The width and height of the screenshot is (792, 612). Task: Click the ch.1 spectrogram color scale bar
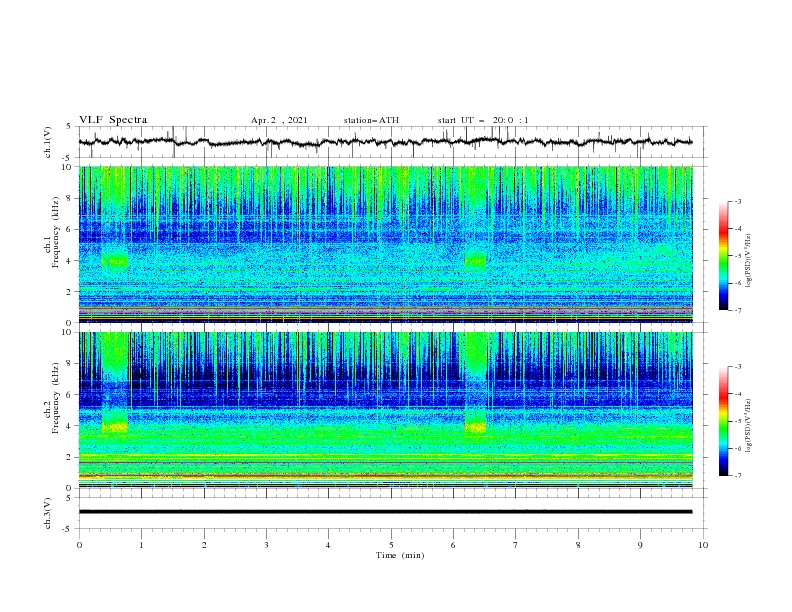click(724, 256)
